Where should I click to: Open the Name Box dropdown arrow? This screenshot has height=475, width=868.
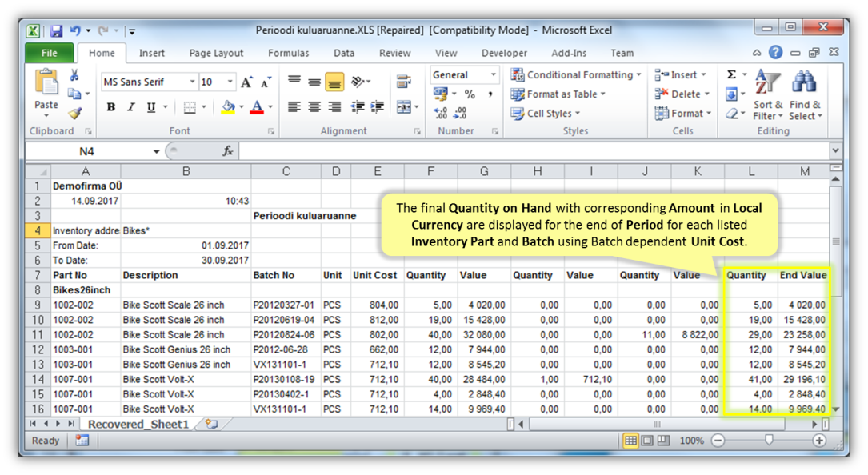pos(156,151)
